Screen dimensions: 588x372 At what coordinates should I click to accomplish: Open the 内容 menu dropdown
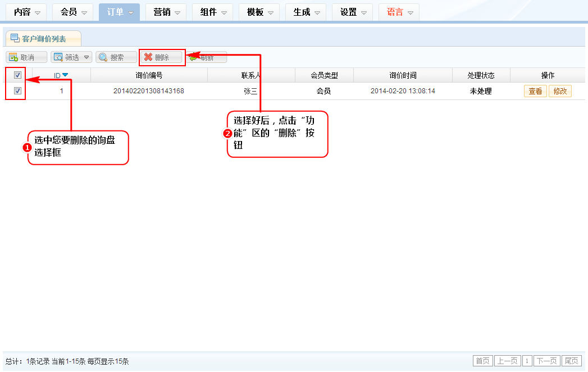click(x=38, y=12)
